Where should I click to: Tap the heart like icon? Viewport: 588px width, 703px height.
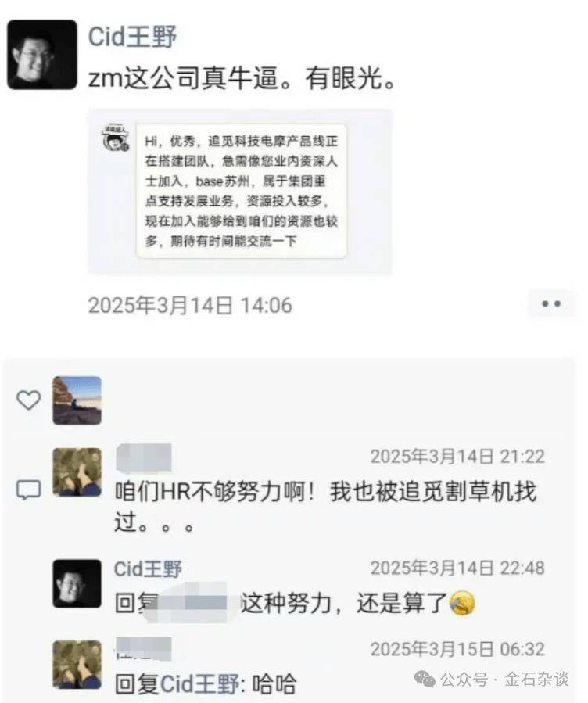click(x=29, y=400)
